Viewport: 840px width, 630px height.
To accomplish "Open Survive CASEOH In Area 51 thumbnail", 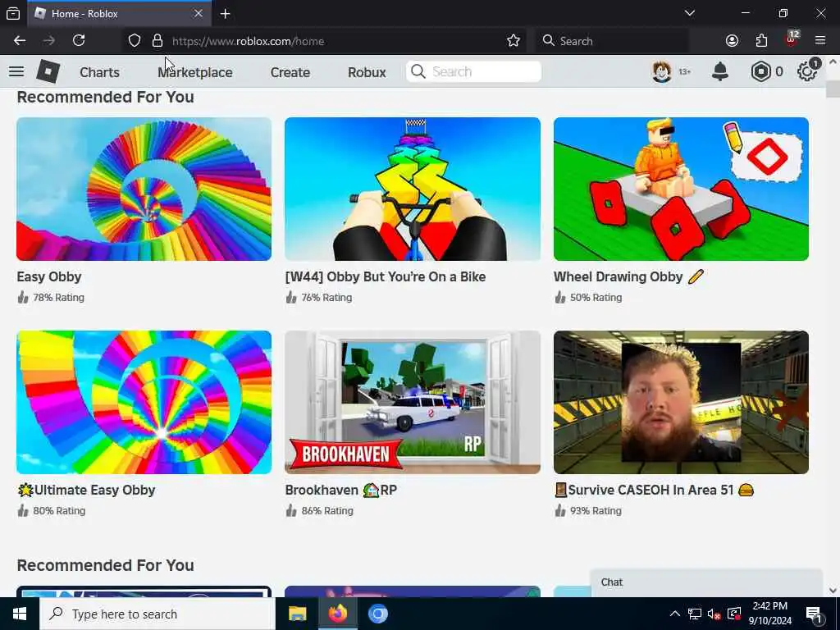I will 681,402.
